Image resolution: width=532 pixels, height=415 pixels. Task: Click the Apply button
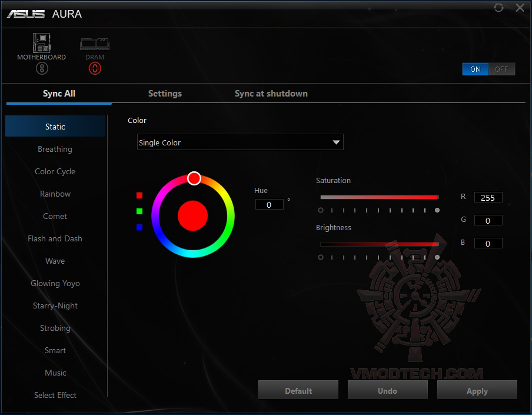477,390
